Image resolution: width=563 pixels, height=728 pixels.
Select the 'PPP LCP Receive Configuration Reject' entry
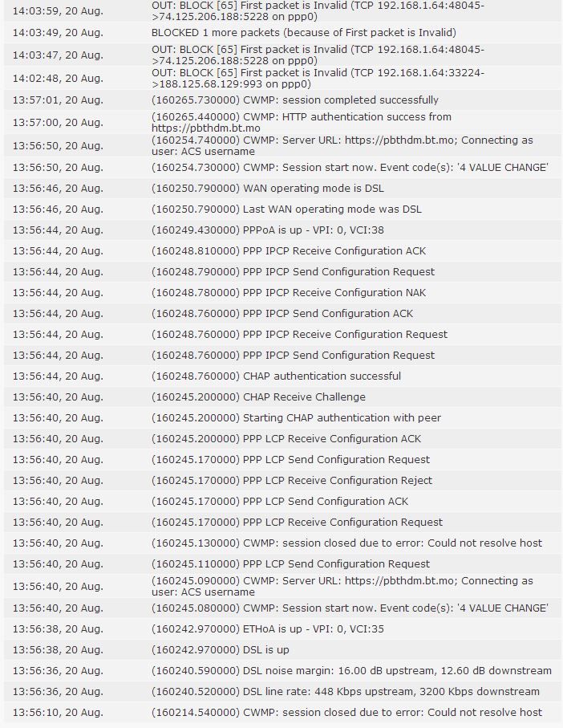tap(282, 481)
